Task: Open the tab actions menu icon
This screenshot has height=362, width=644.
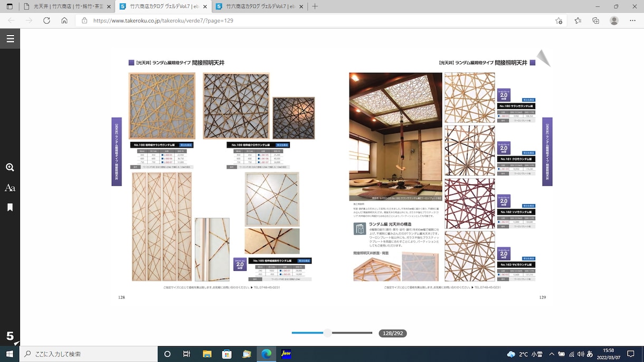Action: pyautogui.click(x=10, y=6)
